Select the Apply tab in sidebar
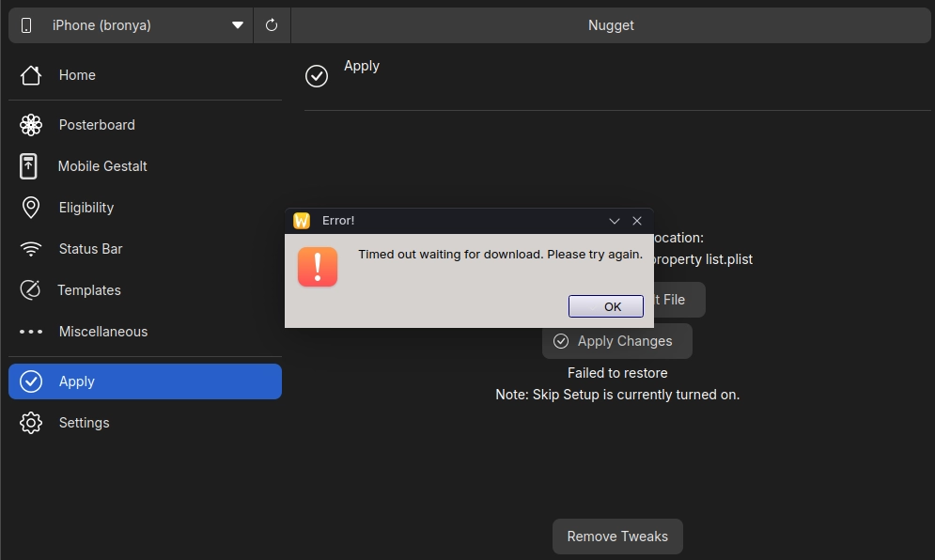 tap(145, 381)
